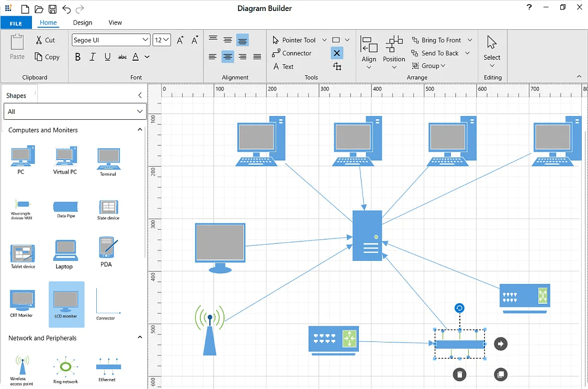The height and width of the screenshot is (389, 588).
Task: Click the Group button in the Arrange group
Action: [429, 65]
